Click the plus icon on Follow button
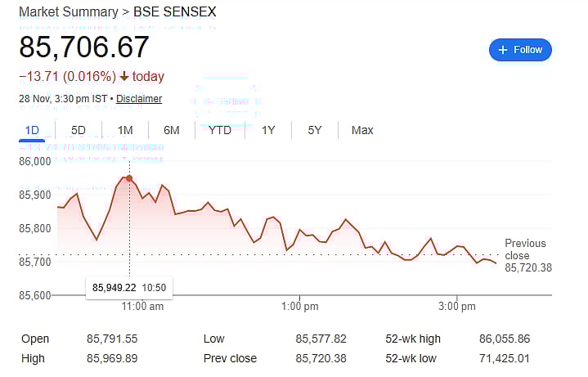This screenshot has height=377, width=588. (503, 50)
